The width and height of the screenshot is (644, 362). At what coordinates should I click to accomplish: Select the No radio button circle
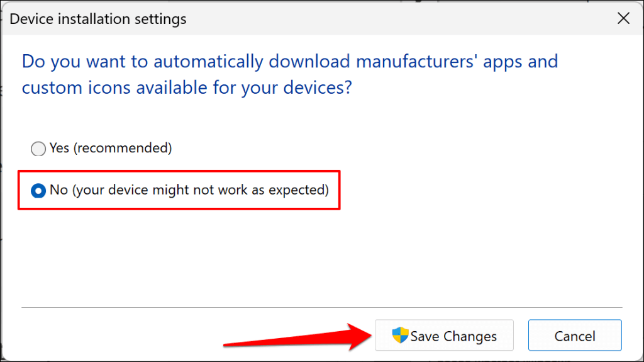pos(38,190)
